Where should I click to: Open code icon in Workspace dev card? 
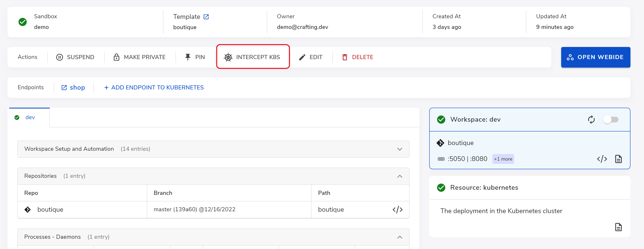tap(602, 159)
